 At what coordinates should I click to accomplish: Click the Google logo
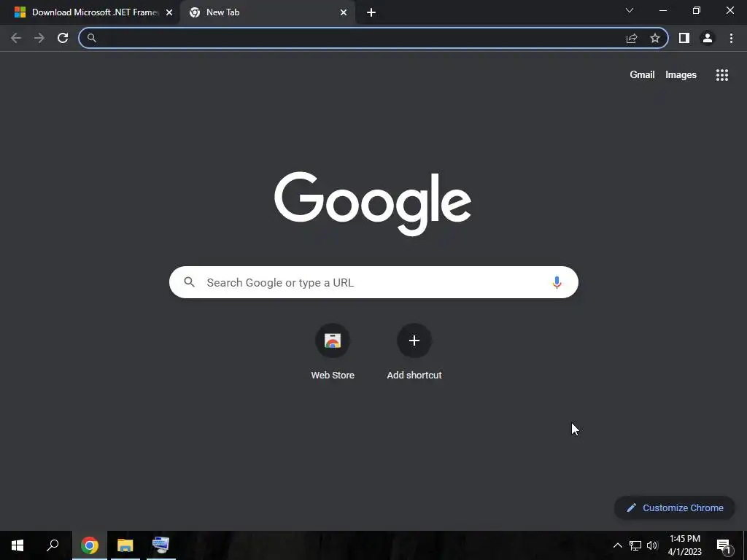[x=373, y=203]
